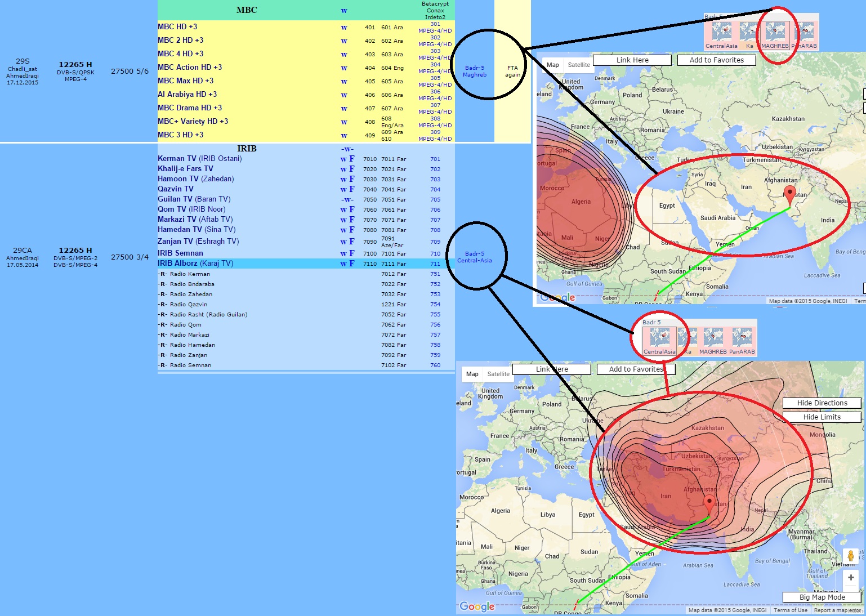This screenshot has height=616, width=866.
Task: Open the 'w' web icon beside MBC HD +3
Action: click(x=344, y=27)
